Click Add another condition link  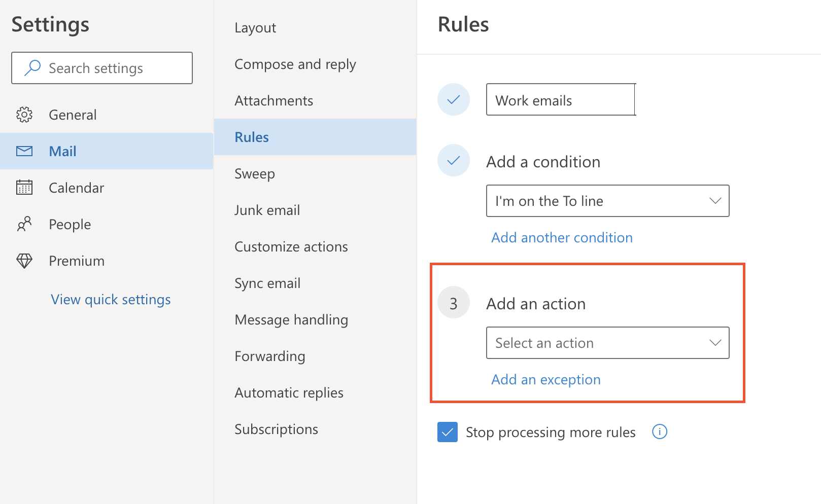tap(562, 237)
